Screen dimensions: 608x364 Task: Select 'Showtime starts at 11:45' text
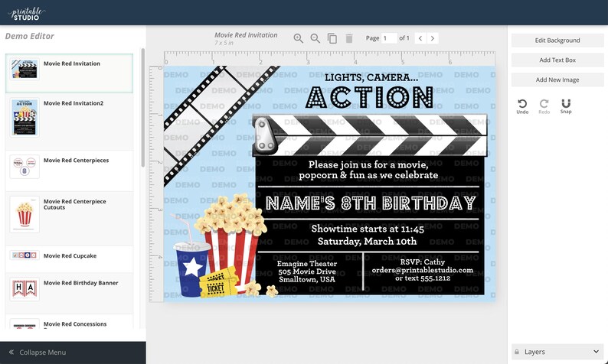(x=368, y=229)
